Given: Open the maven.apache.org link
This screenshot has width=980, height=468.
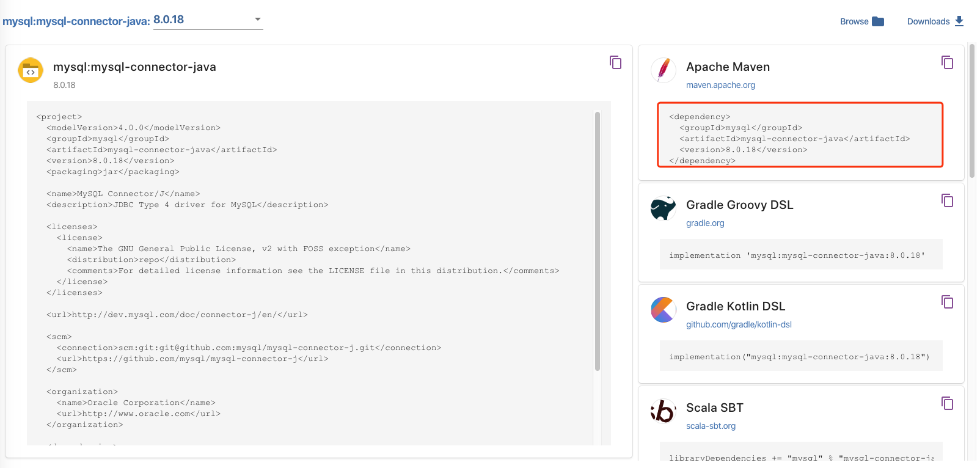Looking at the screenshot, I should (x=720, y=85).
